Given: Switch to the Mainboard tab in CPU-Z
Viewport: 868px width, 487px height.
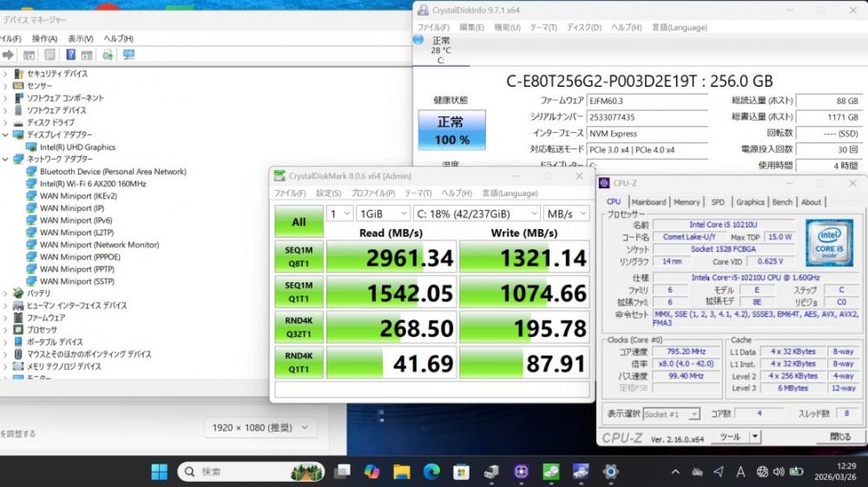Looking at the screenshot, I should (648, 202).
